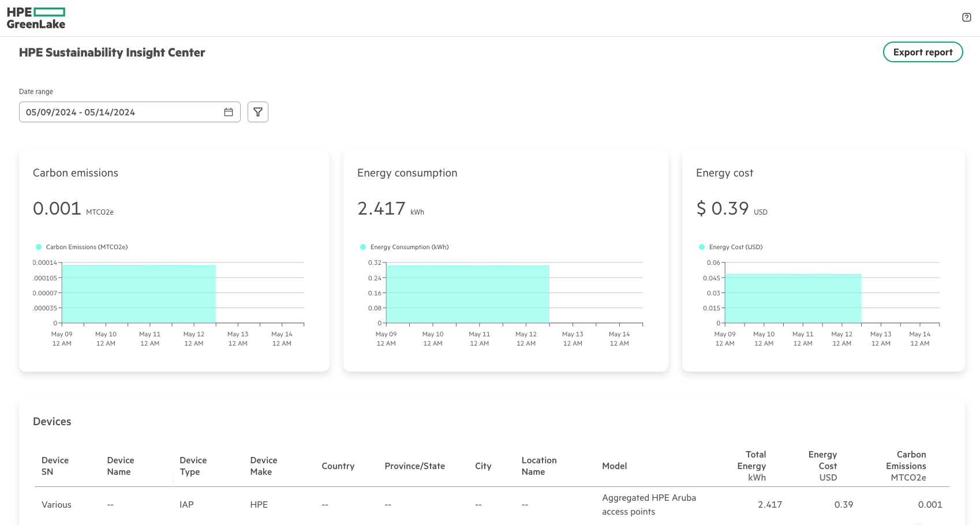Select the 0.001 carbon emissions table cell

(x=930, y=505)
